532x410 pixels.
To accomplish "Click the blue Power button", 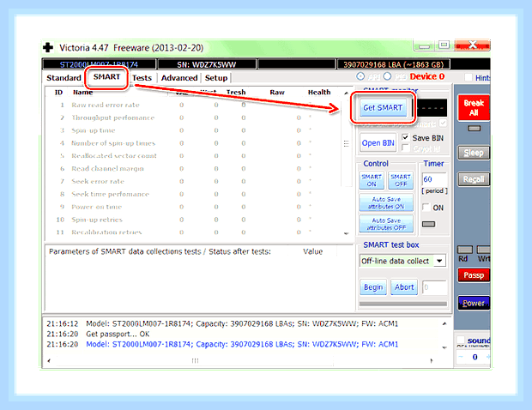I will (474, 303).
